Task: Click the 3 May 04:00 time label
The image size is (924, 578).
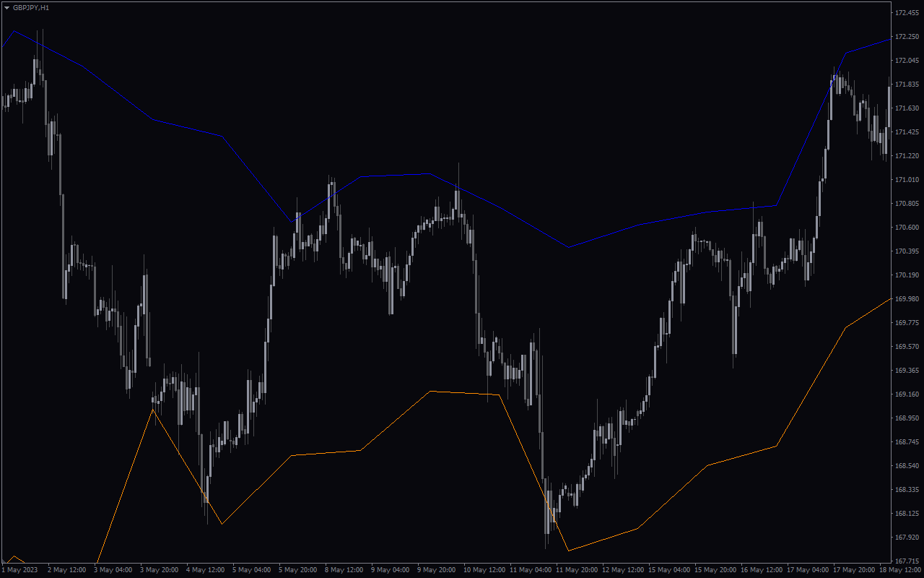Action: [x=113, y=570]
